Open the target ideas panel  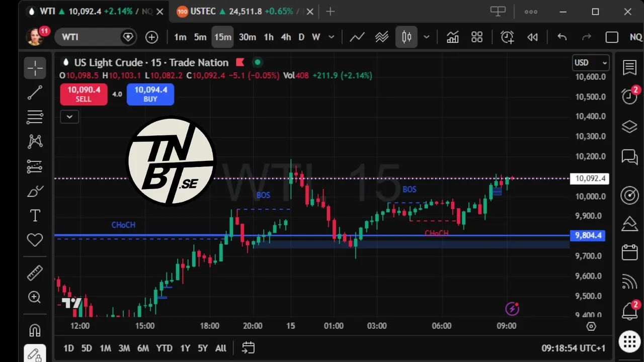[629, 195]
